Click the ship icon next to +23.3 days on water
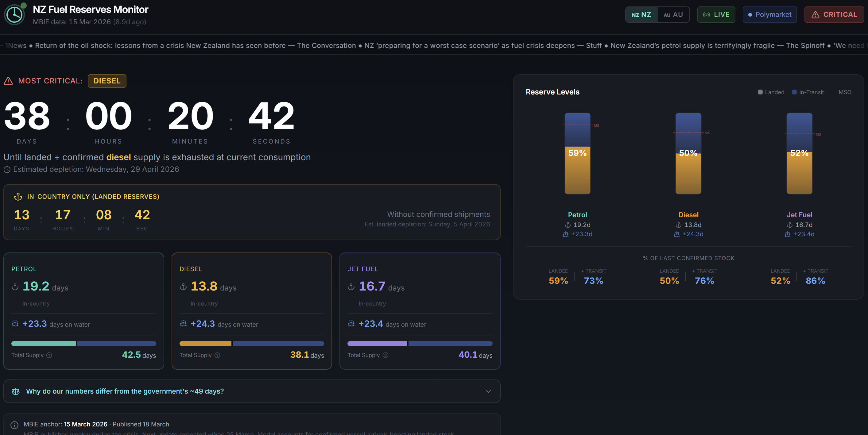This screenshot has width=868, height=435. 15,324
